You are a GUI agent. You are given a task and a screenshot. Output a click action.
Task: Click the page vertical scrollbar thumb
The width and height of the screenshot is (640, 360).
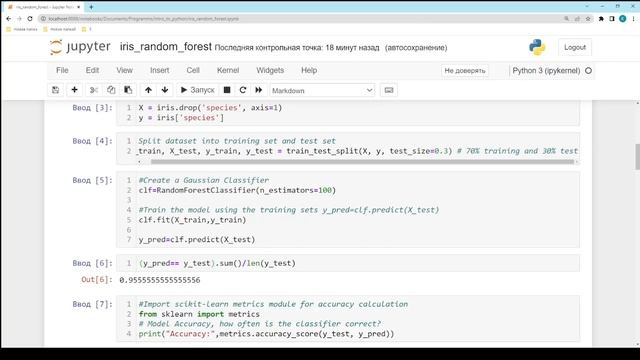tap(637, 156)
